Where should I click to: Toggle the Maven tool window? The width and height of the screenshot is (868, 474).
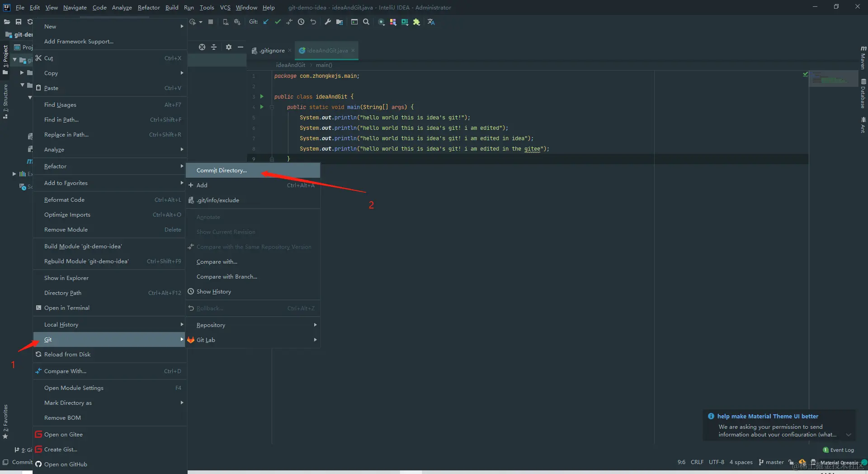coord(863,58)
